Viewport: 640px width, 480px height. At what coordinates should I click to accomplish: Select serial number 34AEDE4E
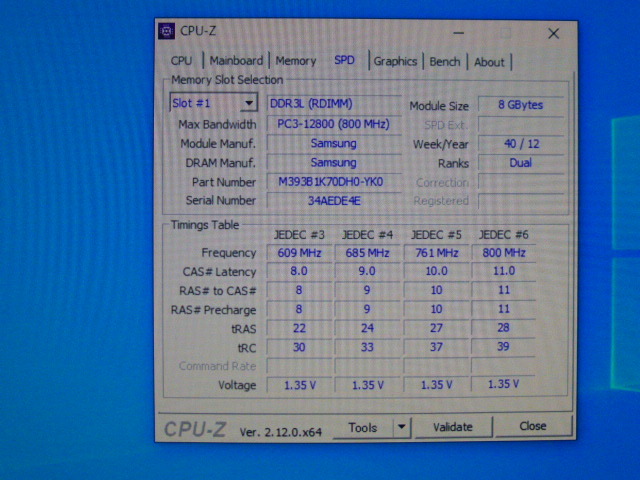click(333, 201)
